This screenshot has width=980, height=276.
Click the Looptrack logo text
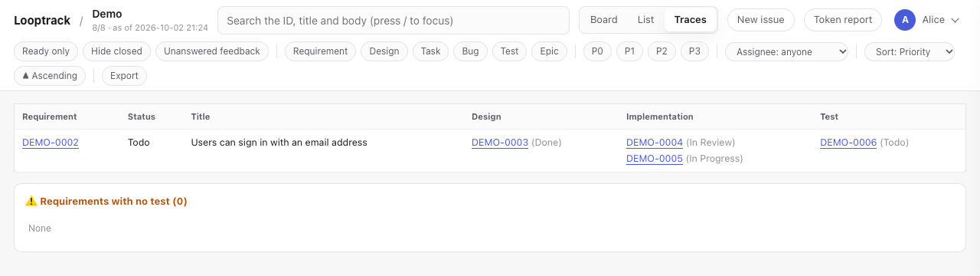point(42,21)
